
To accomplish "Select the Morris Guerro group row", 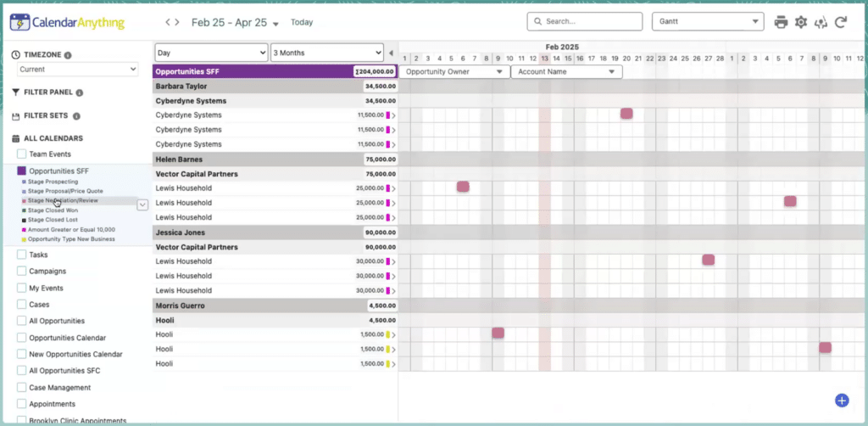I will (275, 305).
